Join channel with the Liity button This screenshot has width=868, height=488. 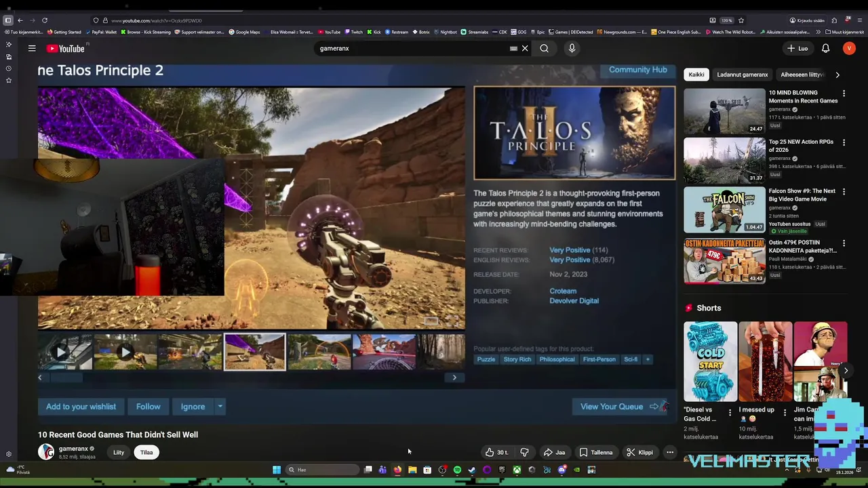pos(119,452)
